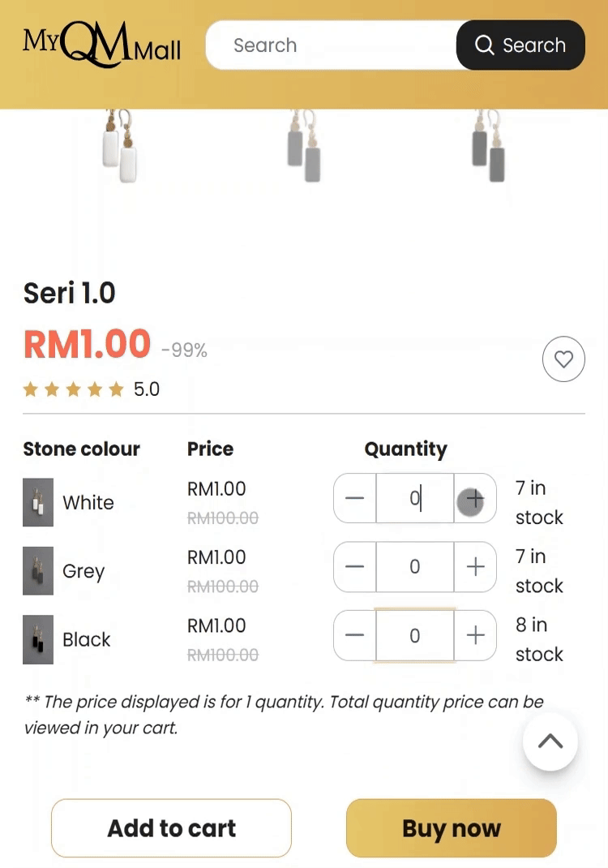
Task: Focus the Search text box
Action: [332, 45]
